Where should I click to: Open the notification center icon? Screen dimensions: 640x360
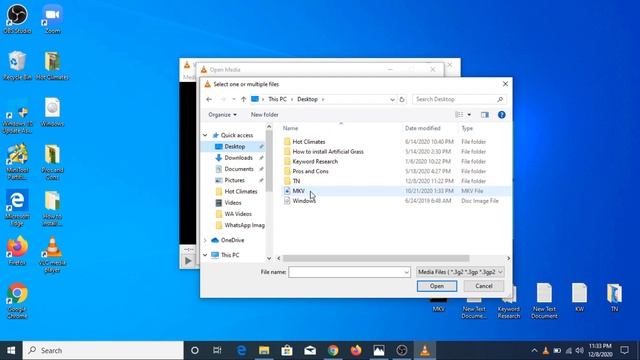[624, 350]
